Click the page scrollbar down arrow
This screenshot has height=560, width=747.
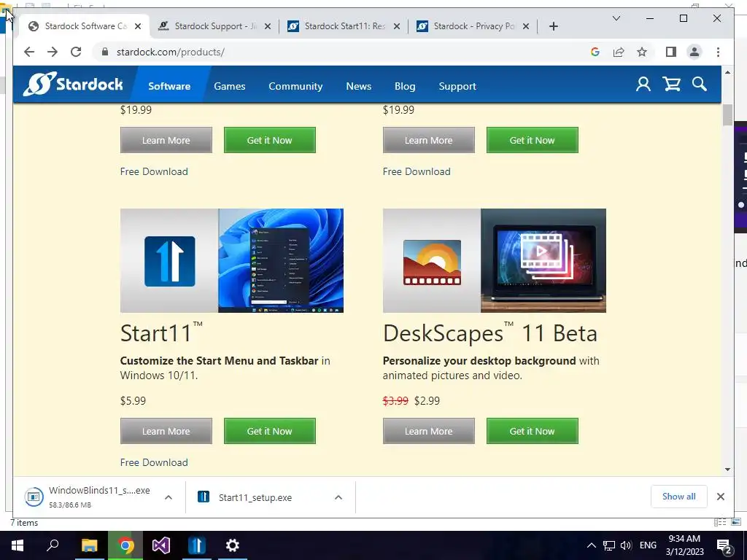[x=727, y=470]
